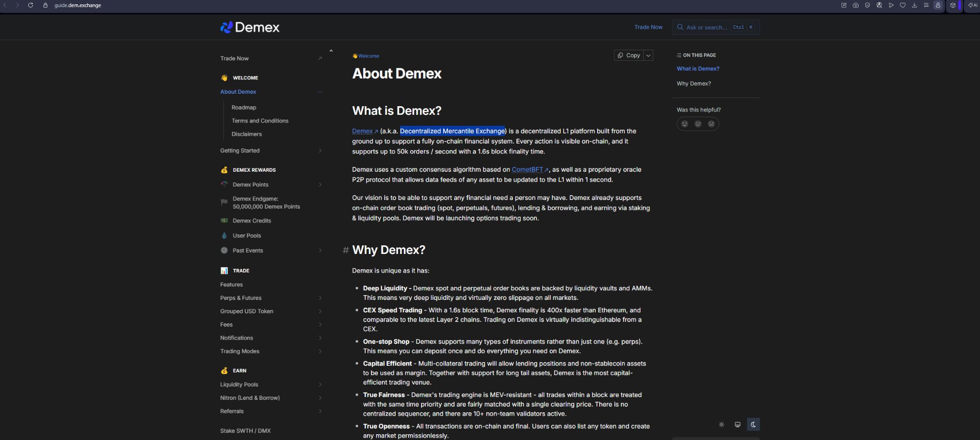Click the Welcome breadcrumb above title
This screenshot has height=440, width=980.
[366, 56]
